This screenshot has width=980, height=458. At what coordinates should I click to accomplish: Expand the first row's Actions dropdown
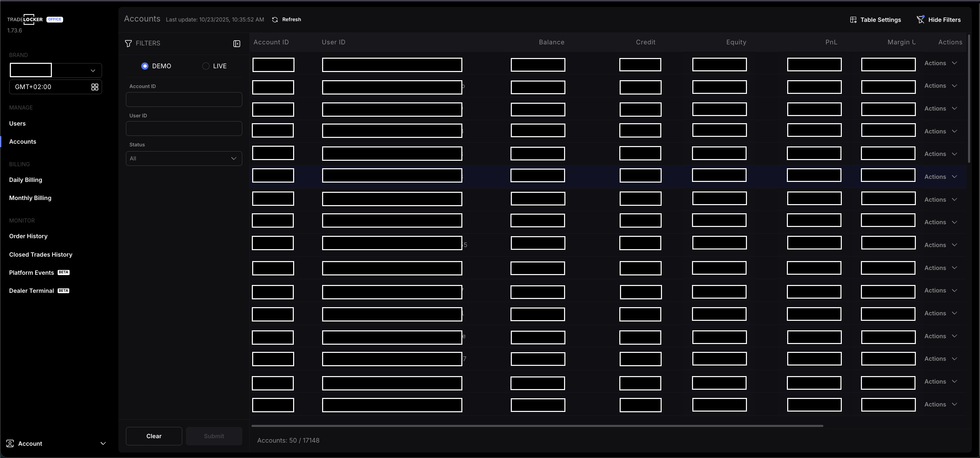pos(940,63)
